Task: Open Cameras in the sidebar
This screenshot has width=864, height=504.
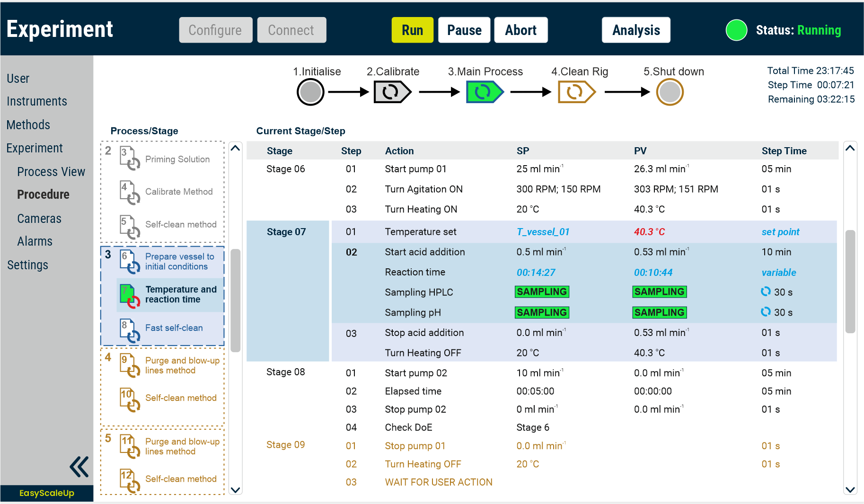Action: point(39,219)
